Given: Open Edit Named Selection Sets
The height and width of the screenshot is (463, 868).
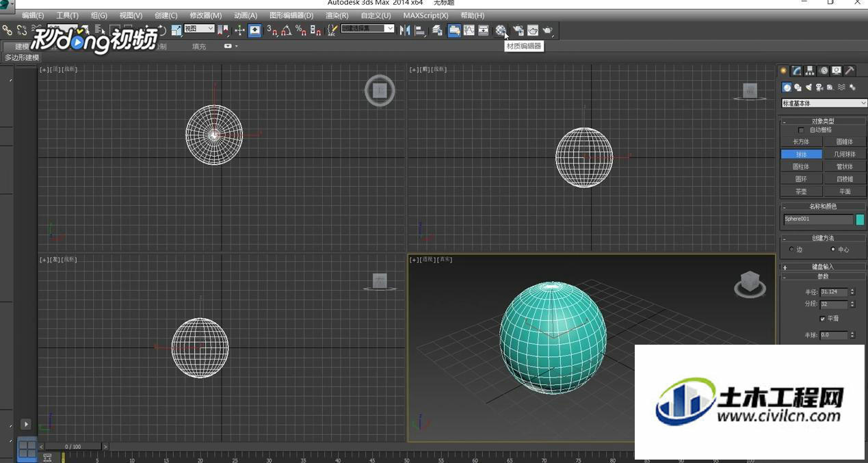Looking at the screenshot, I should [x=332, y=30].
